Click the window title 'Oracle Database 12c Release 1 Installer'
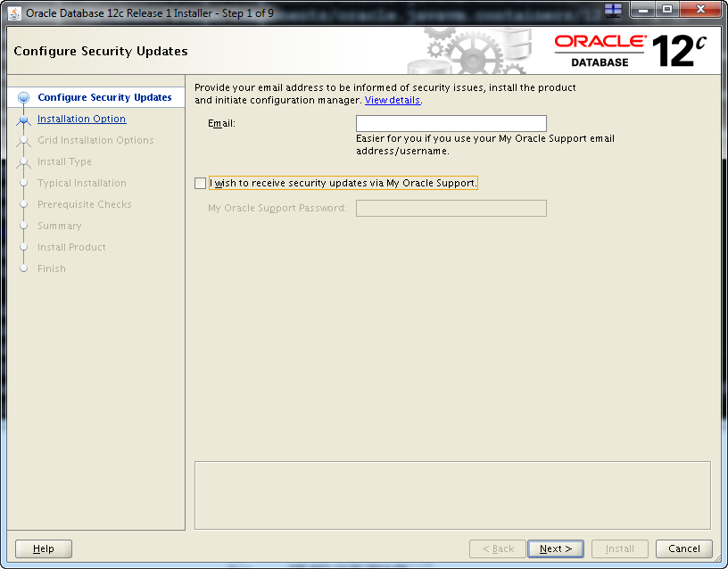 pyautogui.click(x=119, y=13)
